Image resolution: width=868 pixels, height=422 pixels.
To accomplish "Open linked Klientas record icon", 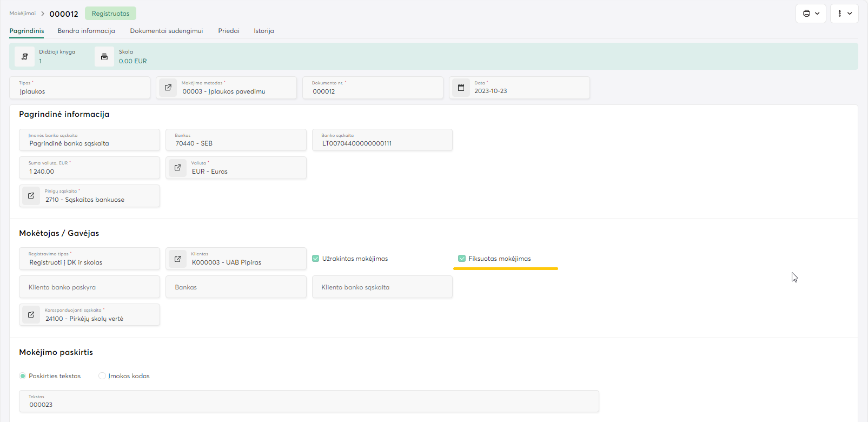I will coord(177,259).
